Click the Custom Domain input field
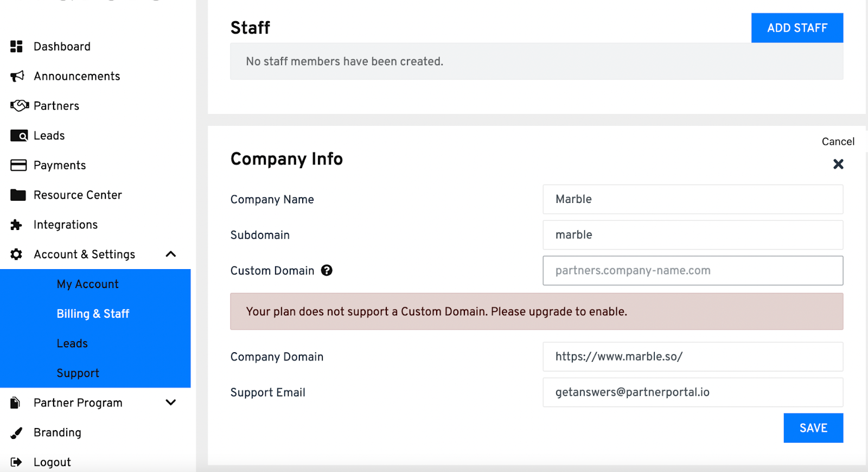Screen dimensions: 868x472 [x=692, y=270]
